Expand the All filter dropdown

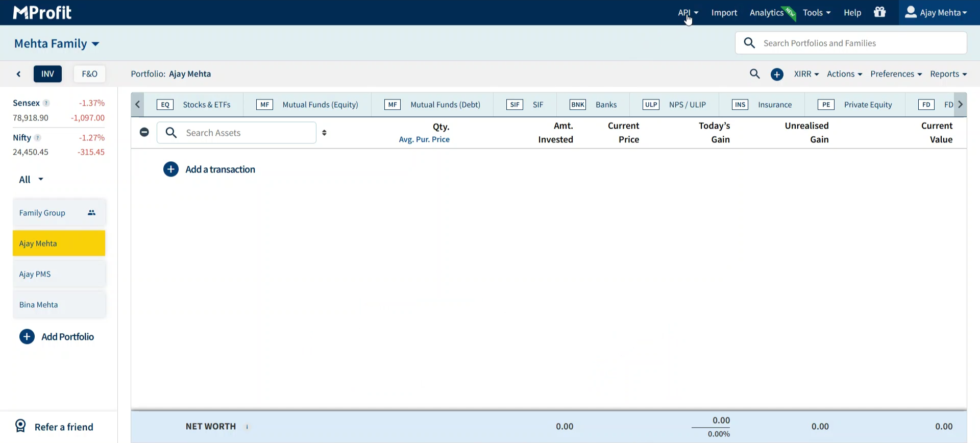pos(31,180)
